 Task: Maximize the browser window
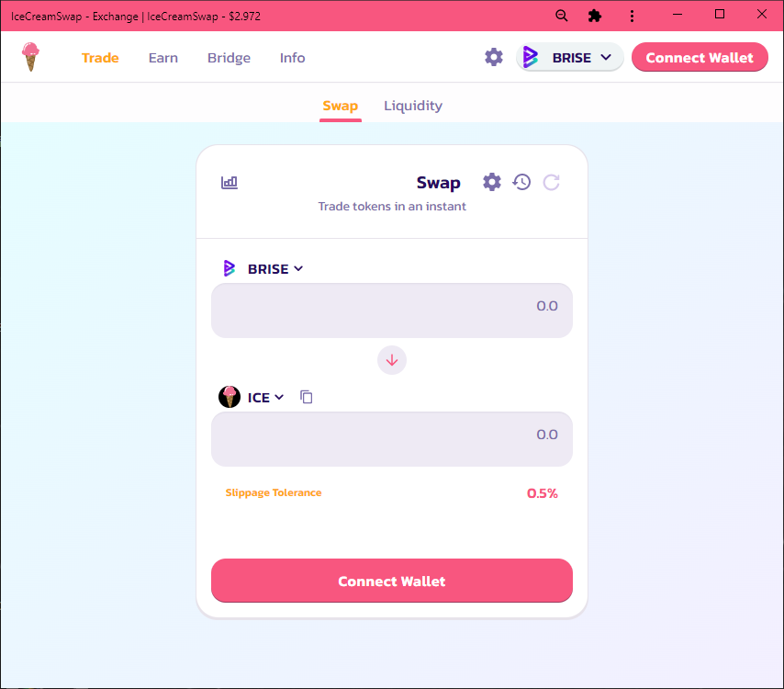tap(720, 14)
